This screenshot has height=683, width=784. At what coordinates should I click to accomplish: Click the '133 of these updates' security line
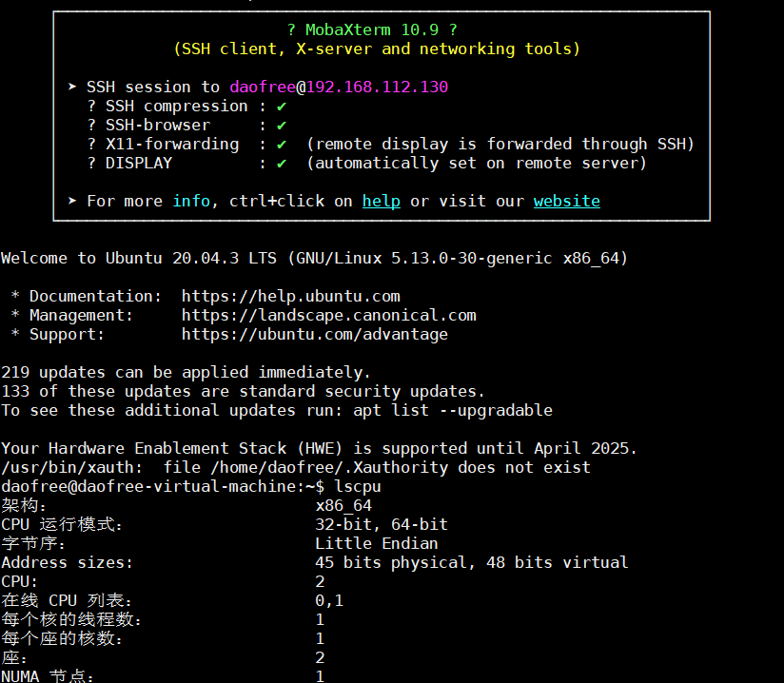tap(243, 391)
